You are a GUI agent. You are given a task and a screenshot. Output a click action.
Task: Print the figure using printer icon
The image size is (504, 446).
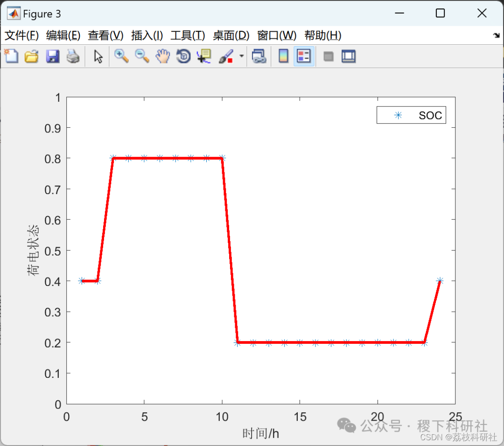73,56
